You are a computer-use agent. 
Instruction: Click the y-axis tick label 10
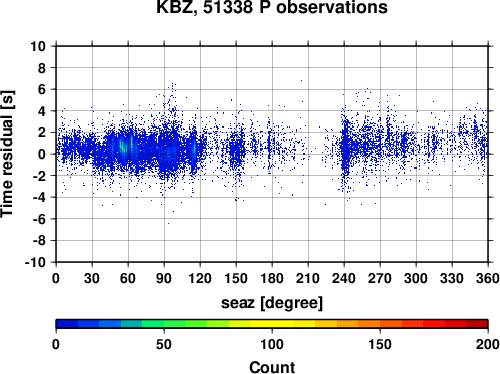pos(38,46)
